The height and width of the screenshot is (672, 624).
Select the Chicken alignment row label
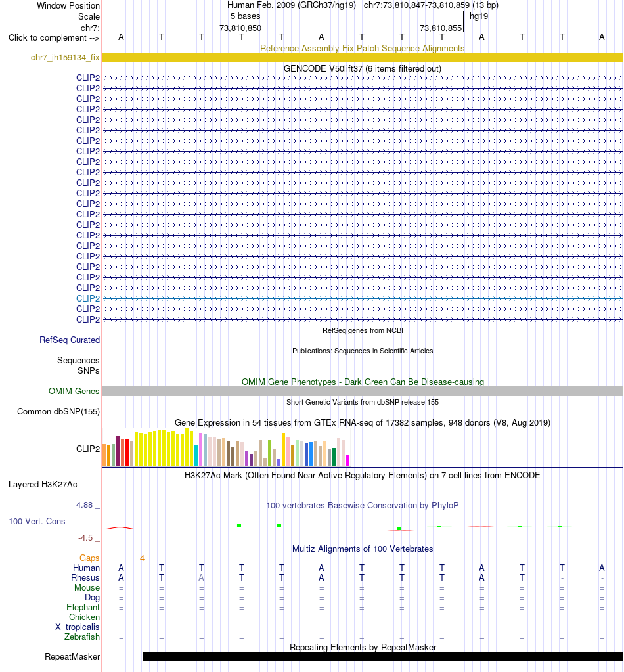tap(85, 617)
